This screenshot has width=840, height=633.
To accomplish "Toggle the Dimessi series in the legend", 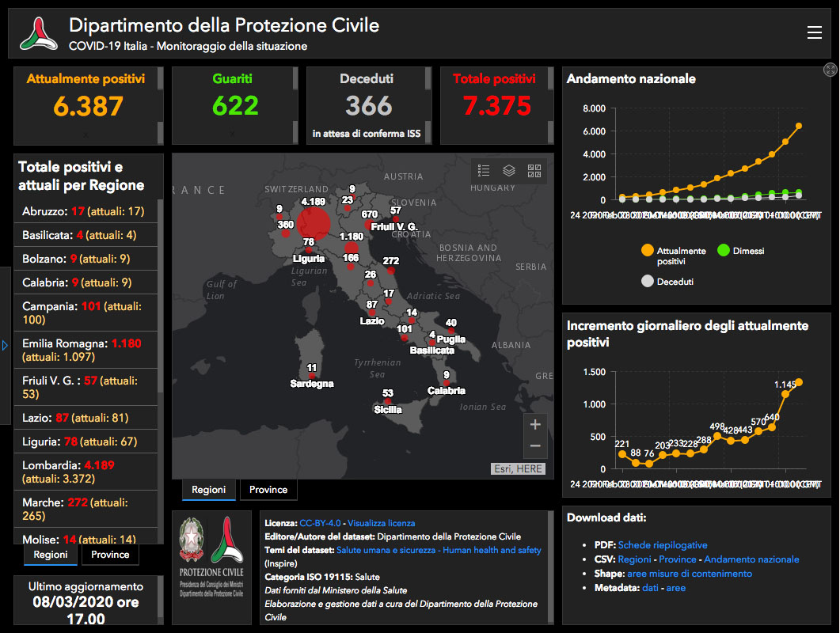I will tap(722, 251).
